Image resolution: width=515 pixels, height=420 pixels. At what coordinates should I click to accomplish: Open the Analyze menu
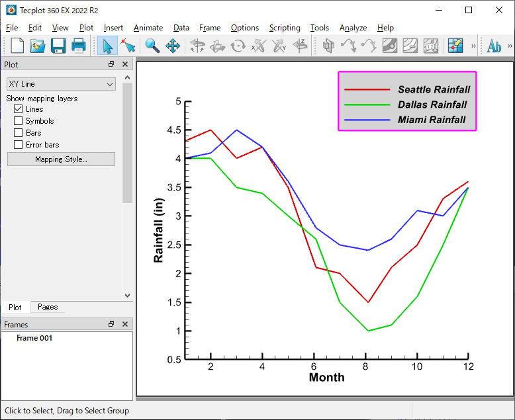(x=353, y=28)
